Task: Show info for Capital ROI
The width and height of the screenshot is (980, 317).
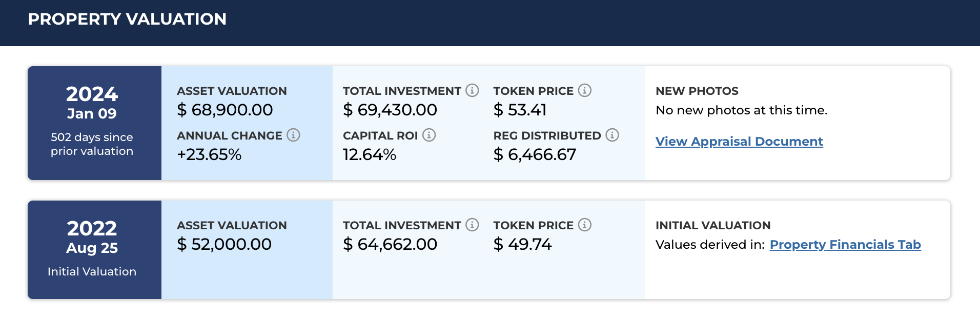Action: (429, 135)
